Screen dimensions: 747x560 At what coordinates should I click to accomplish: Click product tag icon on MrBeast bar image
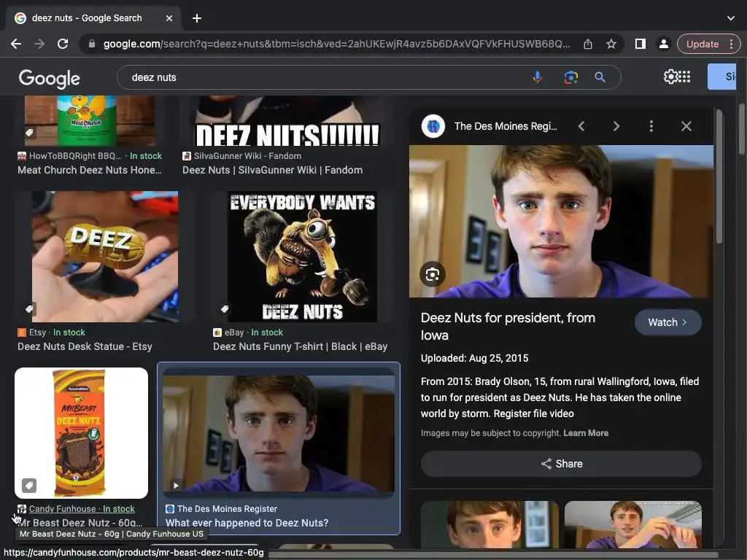[29, 486]
